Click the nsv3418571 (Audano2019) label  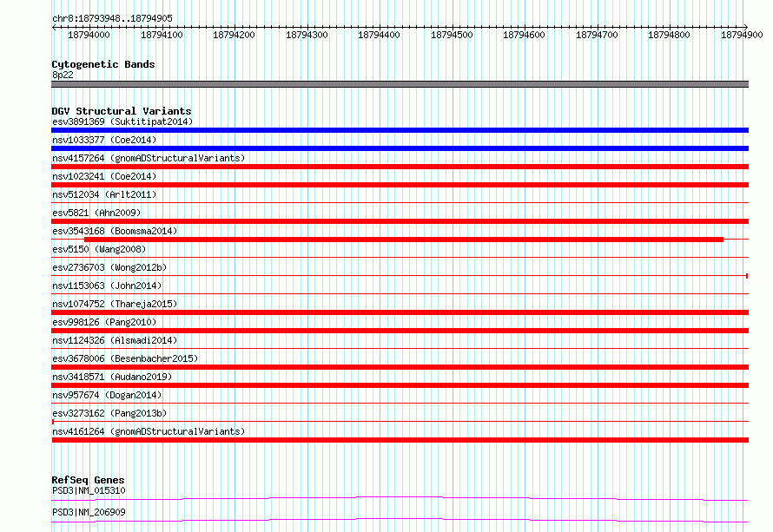click(x=112, y=377)
